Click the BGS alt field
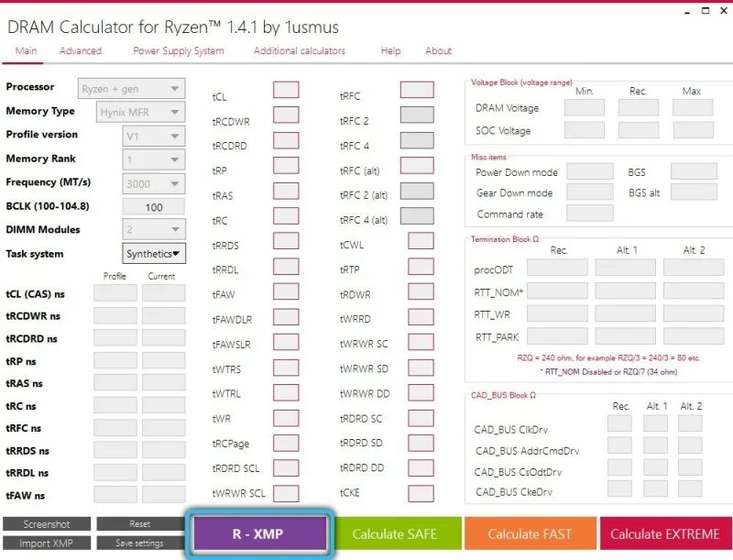Screen dimensions: 733x560 pyautogui.click(x=694, y=192)
